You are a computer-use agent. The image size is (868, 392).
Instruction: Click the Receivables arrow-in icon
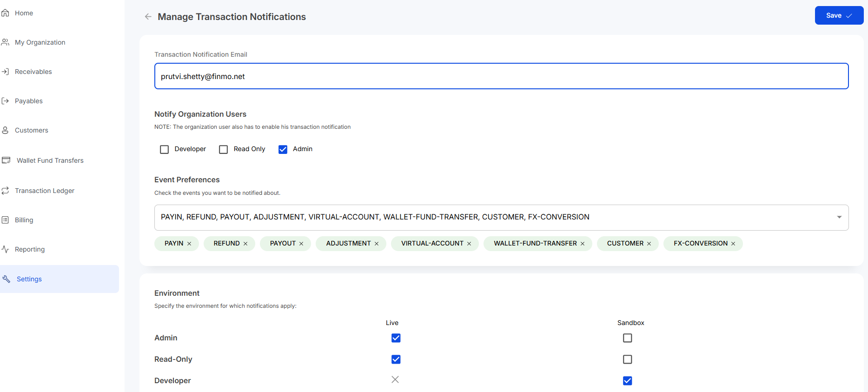[6, 72]
